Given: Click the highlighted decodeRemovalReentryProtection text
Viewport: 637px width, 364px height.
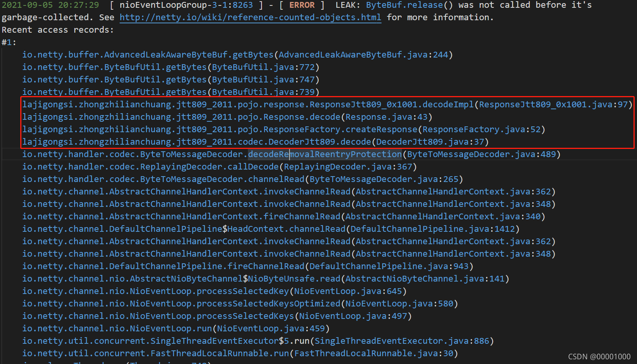Looking at the screenshot, I should click(x=325, y=154).
